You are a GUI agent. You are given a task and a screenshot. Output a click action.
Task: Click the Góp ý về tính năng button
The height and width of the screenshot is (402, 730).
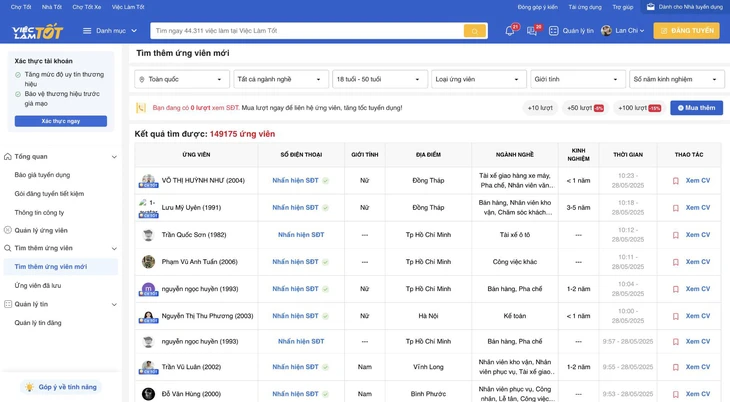(x=61, y=387)
